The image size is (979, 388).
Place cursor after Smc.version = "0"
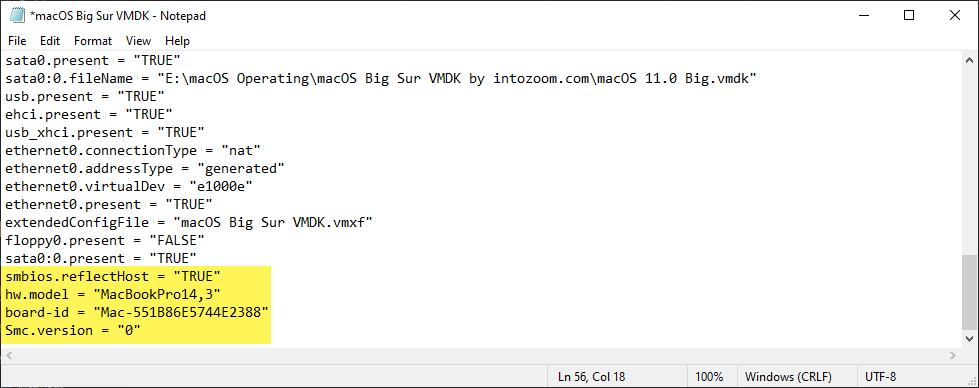[x=142, y=329]
